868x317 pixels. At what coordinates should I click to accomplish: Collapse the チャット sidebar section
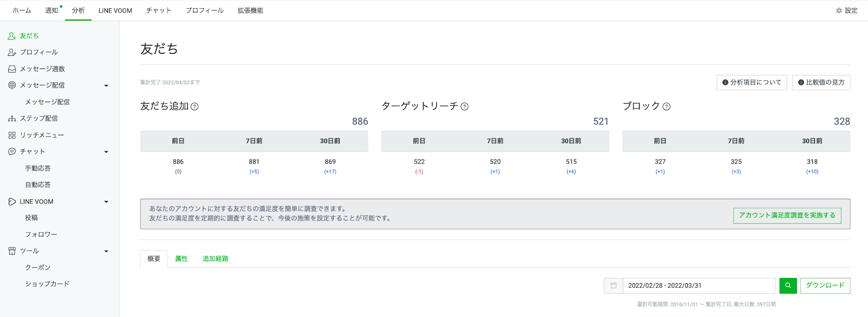pyautogui.click(x=106, y=152)
